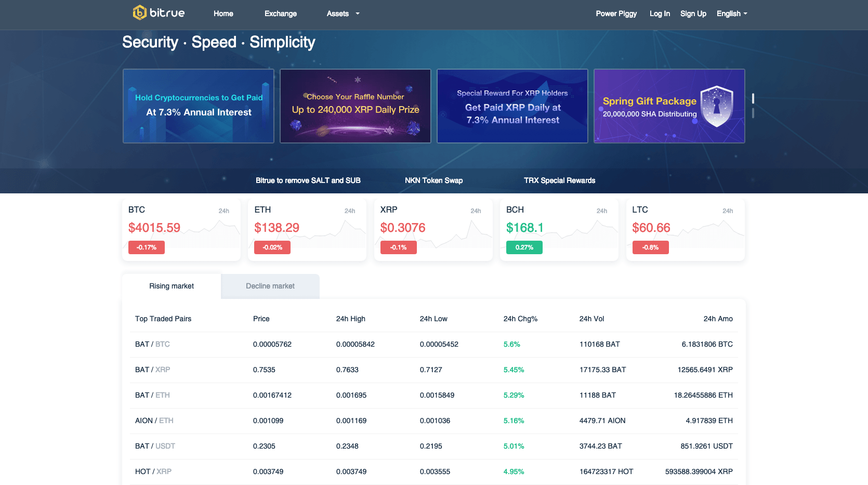Image resolution: width=868 pixels, height=485 pixels.
Task: Click the 24h Chg% column header
Action: 520,319
